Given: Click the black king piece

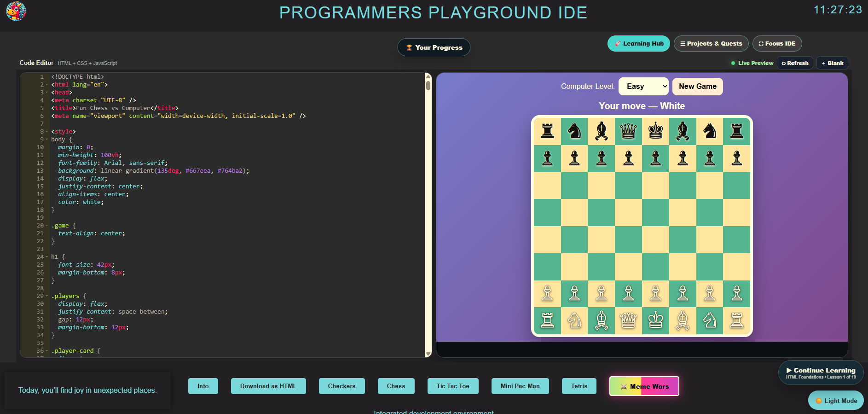Looking at the screenshot, I should pyautogui.click(x=655, y=131).
